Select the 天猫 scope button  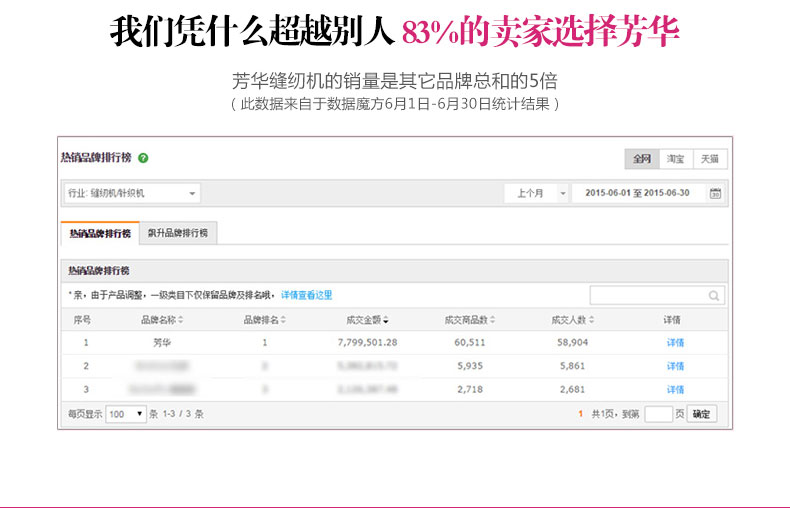[x=709, y=159]
